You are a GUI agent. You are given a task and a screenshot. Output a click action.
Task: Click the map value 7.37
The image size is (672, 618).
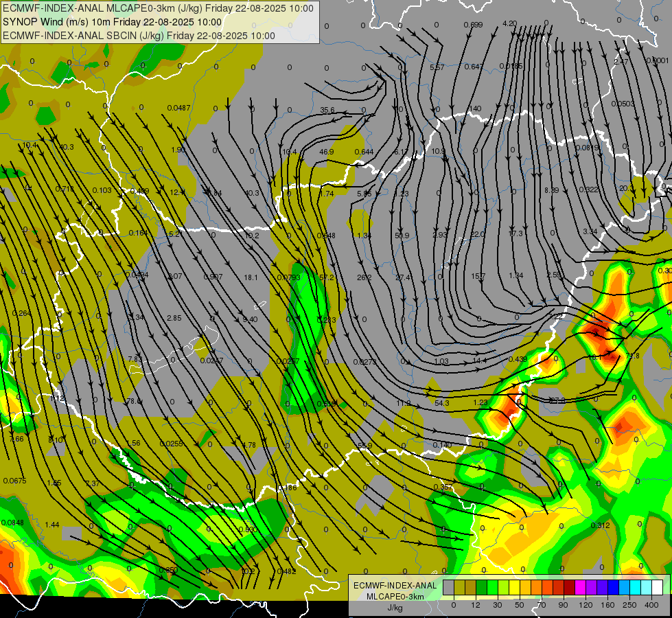(x=93, y=484)
